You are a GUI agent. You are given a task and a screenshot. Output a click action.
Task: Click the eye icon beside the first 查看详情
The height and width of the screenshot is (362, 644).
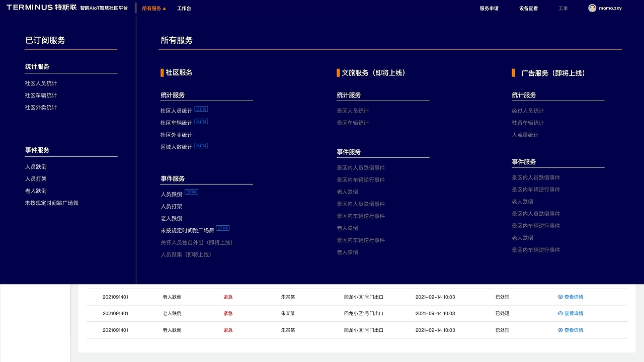point(560,297)
